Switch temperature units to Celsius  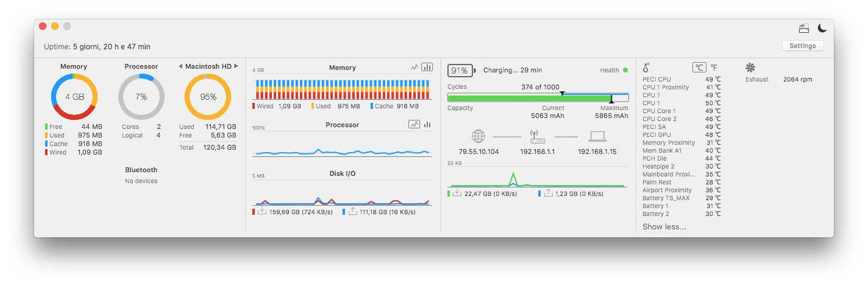pos(699,68)
